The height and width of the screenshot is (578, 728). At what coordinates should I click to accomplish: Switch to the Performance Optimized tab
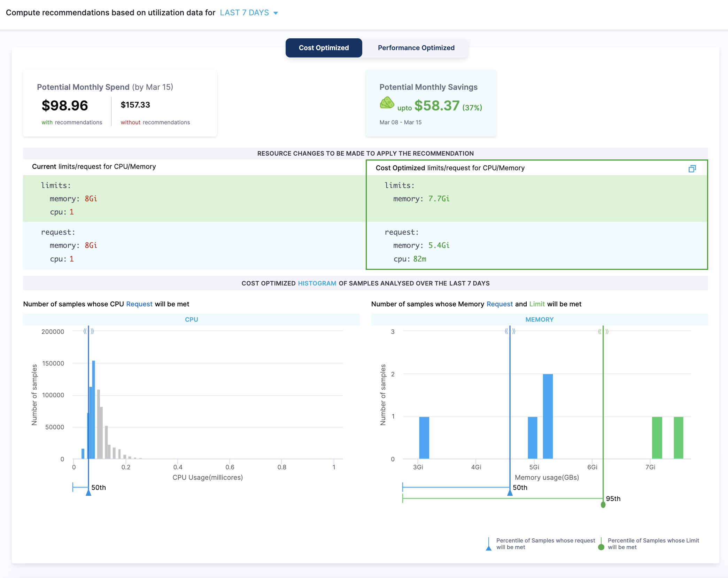pyautogui.click(x=416, y=48)
